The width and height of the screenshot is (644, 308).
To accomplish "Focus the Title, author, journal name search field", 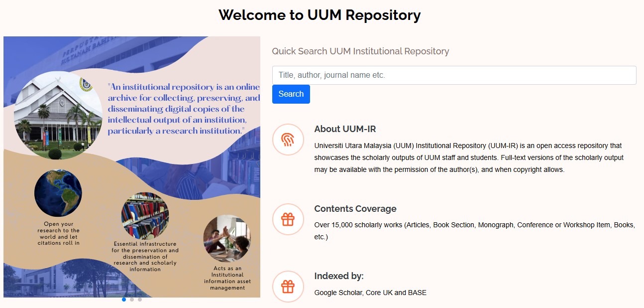I will 454,75.
